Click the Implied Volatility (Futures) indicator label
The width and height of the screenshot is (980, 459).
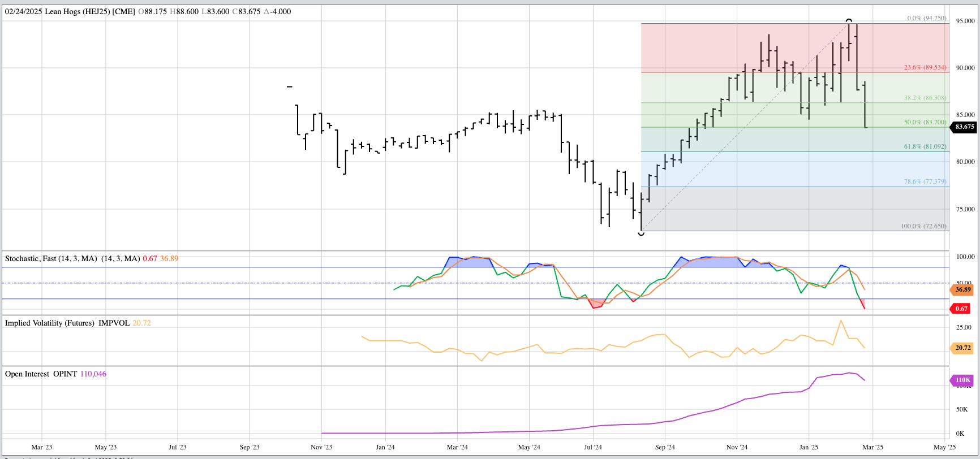(x=50, y=323)
